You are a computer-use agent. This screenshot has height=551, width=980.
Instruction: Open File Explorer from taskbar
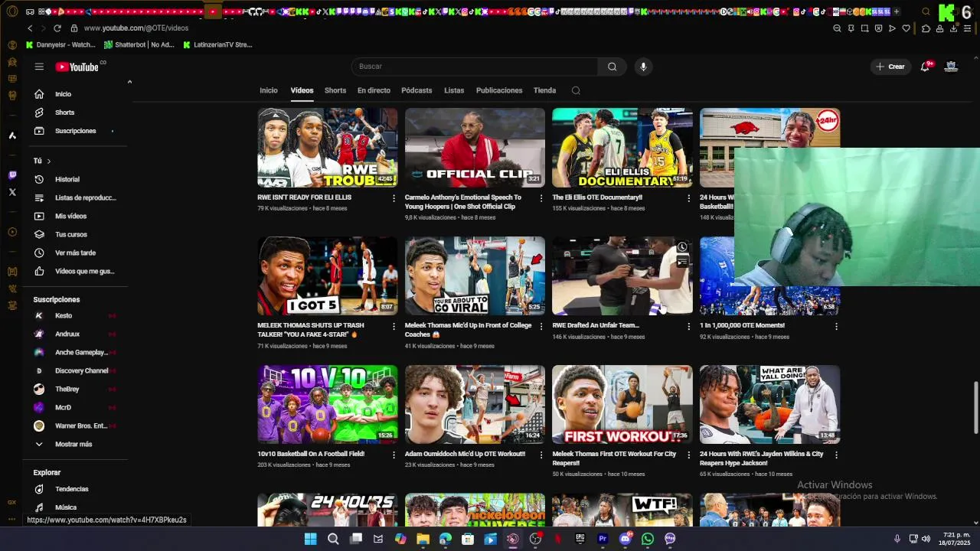(x=423, y=539)
